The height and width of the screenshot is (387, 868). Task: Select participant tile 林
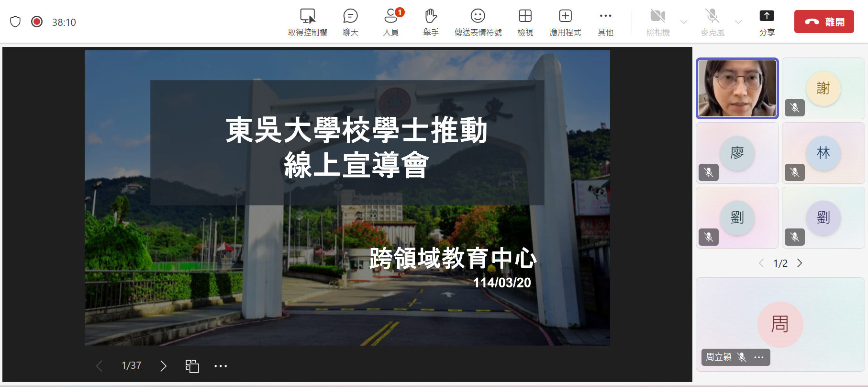(x=823, y=153)
